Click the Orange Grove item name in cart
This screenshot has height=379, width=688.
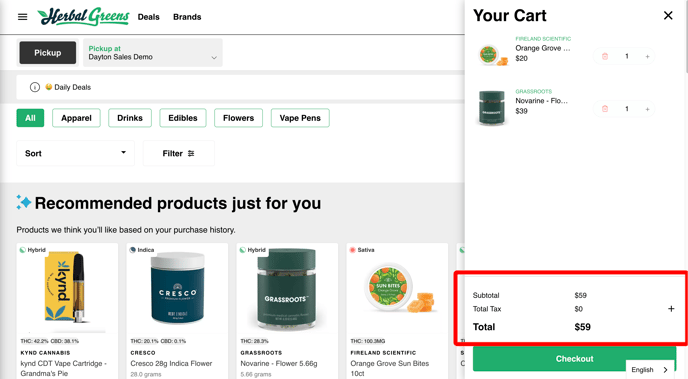pos(543,48)
